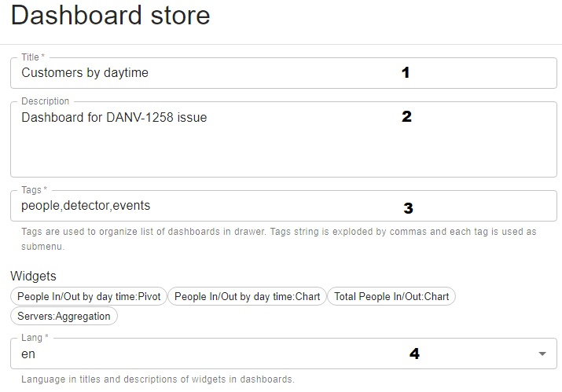Click the Total People In/Out:Chart widget chip
This screenshot has width=562, height=392.
point(391,297)
